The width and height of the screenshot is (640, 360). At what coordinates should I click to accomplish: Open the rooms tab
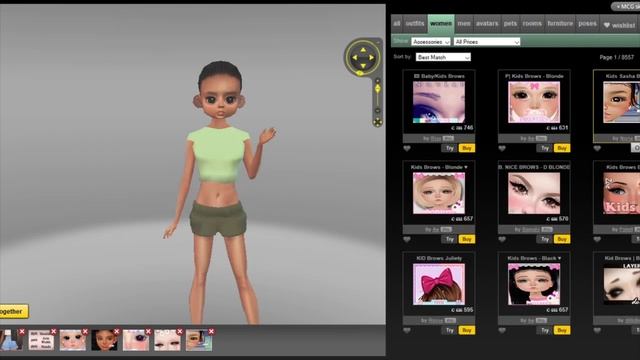tap(532, 24)
